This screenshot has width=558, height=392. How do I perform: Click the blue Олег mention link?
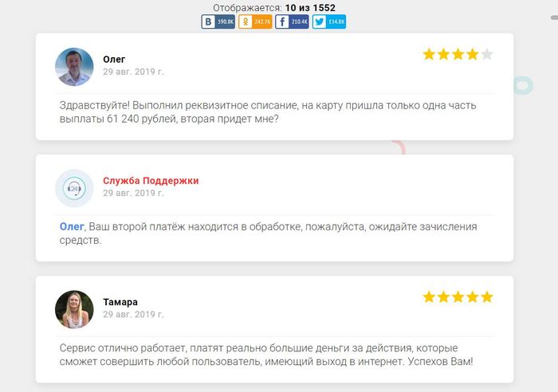click(x=72, y=226)
